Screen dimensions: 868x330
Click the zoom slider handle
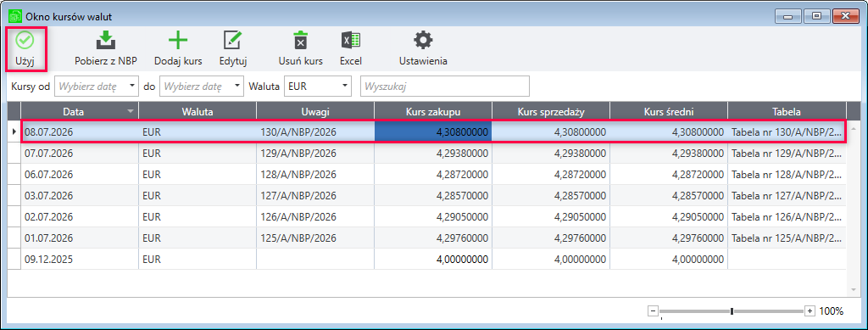click(732, 311)
